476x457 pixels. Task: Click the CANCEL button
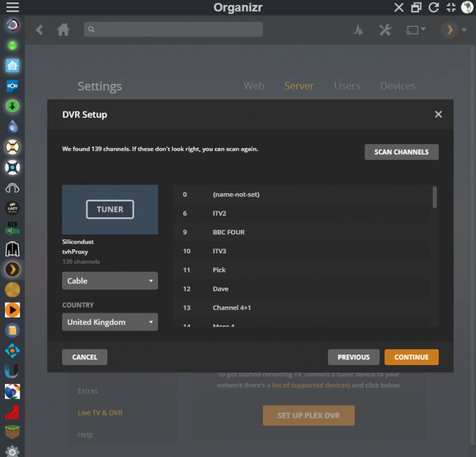(x=85, y=357)
